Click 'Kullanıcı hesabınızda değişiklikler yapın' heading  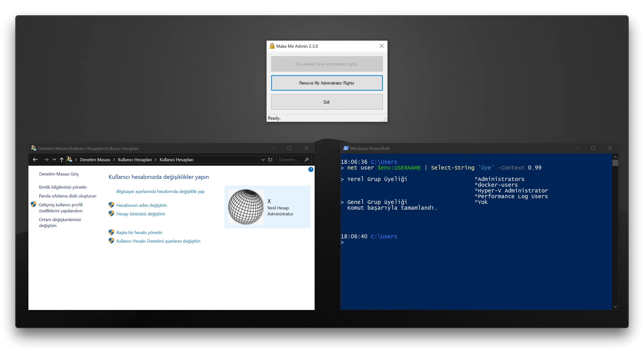[158, 177]
